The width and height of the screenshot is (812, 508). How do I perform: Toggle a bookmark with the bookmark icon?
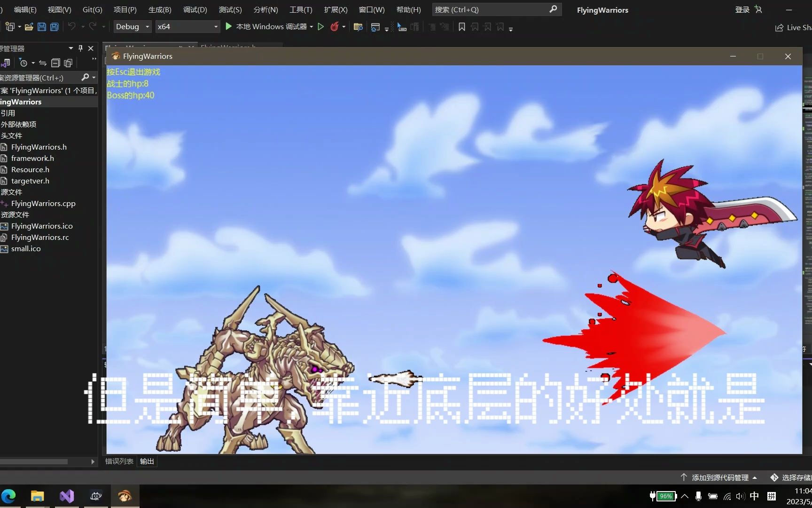(x=461, y=27)
